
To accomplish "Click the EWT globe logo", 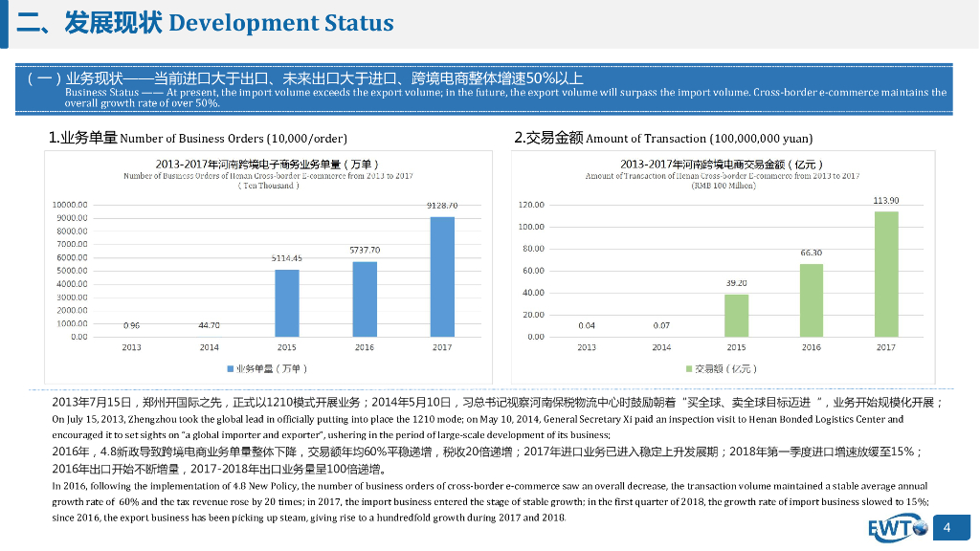I will [899, 528].
